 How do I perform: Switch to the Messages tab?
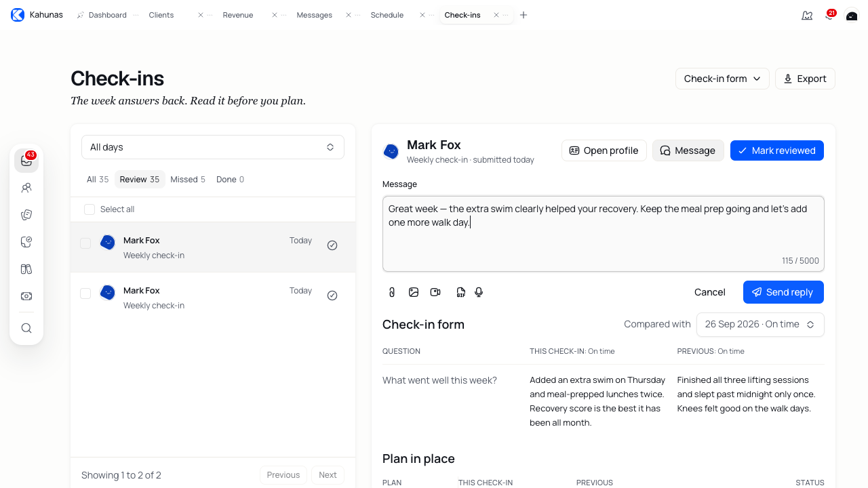(x=314, y=15)
